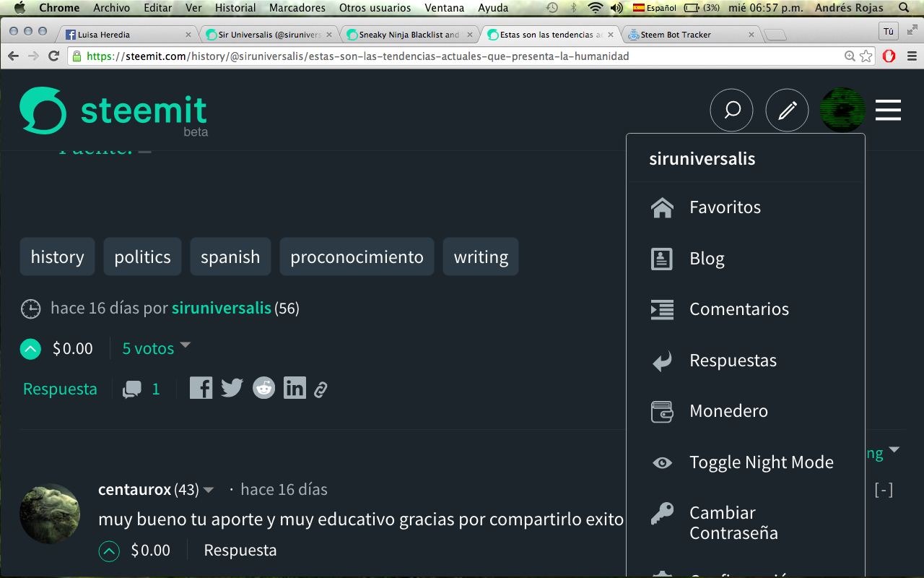Upvote centaurox's comment

click(108, 551)
